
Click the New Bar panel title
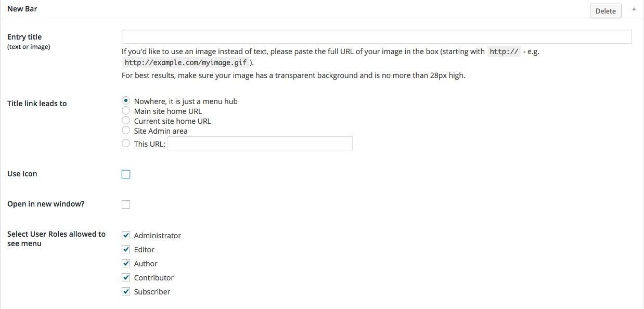click(22, 9)
